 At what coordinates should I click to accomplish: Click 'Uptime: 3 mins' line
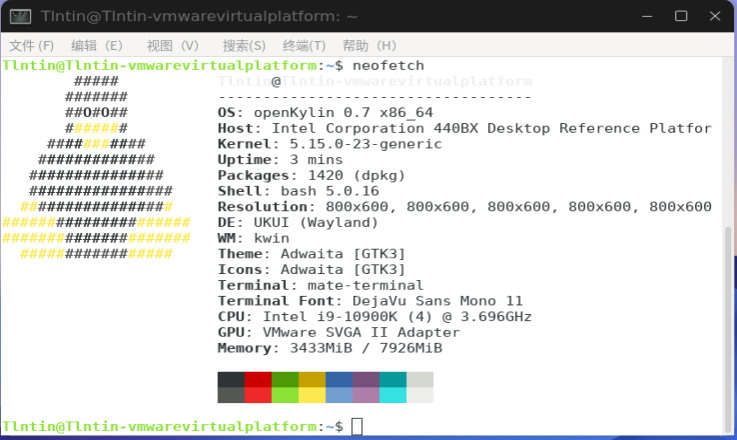click(x=280, y=160)
